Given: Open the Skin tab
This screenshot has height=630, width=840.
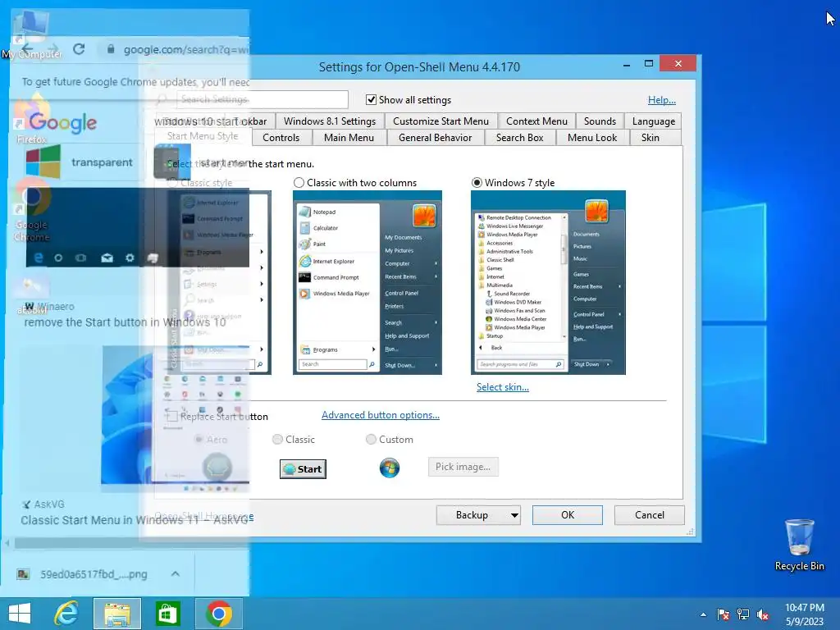Looking at the screenshot, I should pos(651,138).
